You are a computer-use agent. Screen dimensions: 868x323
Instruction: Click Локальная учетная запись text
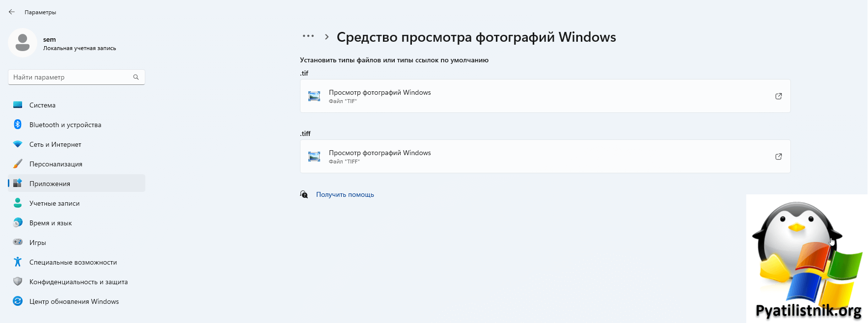[80, 48]
